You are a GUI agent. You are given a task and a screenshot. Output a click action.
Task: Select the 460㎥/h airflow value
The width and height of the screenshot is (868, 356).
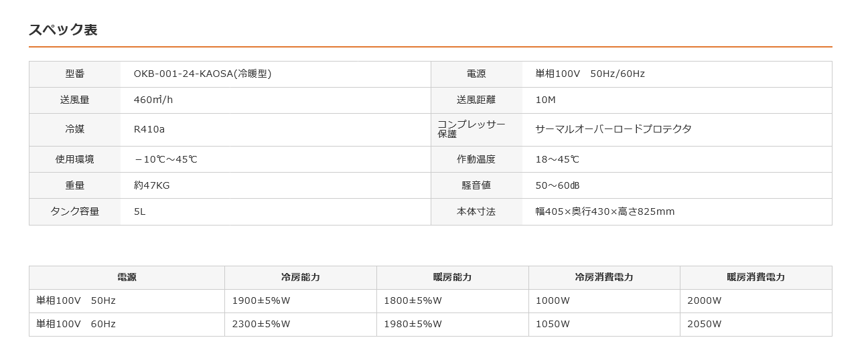click(153, 100)
